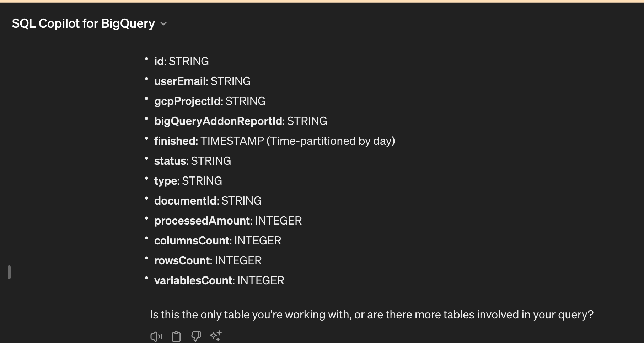Mark response as bad with thumbs-down icon
The height and width of the screenshot is (343, 644).
(x=196, y=336)
